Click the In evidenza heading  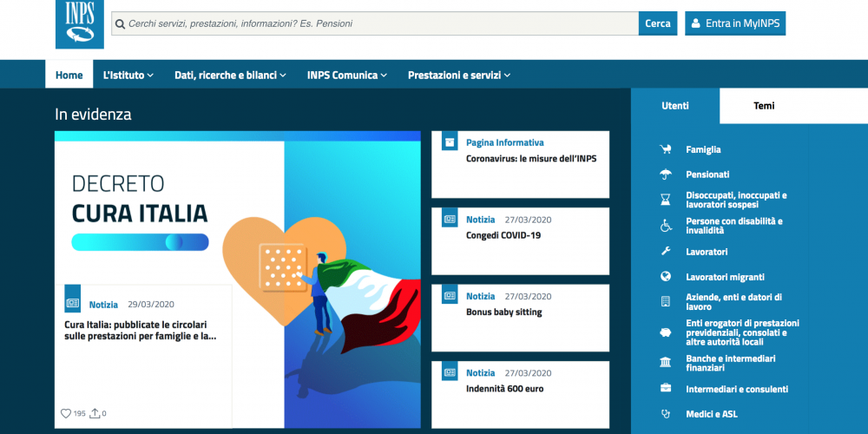coord(93,115)
